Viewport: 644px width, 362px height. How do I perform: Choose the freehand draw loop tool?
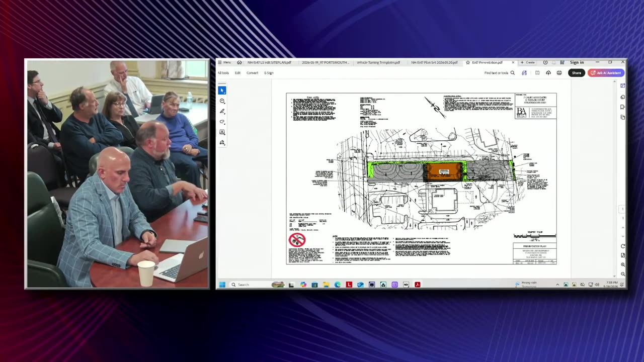(x=222, y=122)
